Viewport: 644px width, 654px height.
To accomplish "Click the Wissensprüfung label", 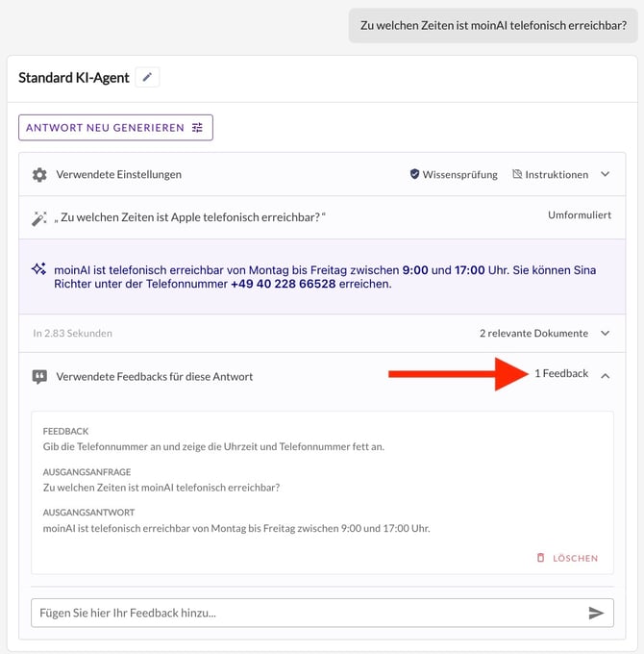I will [459, 175].
